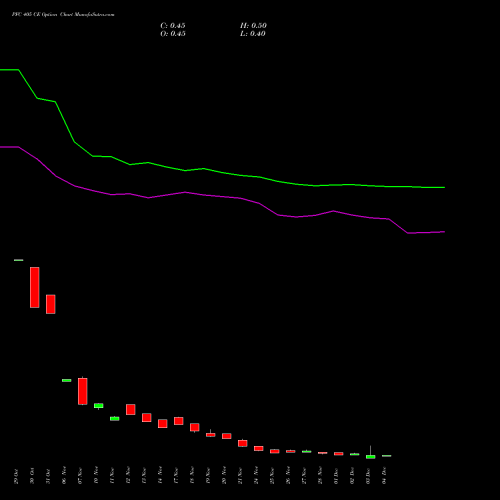Click the '03 Dec' date label

click(368, 476)
